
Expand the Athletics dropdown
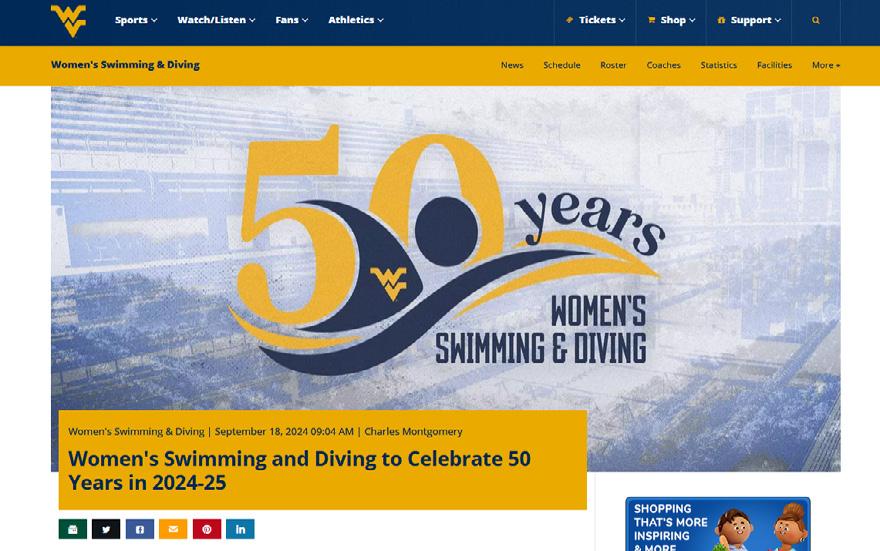click(x=356, y=20)
